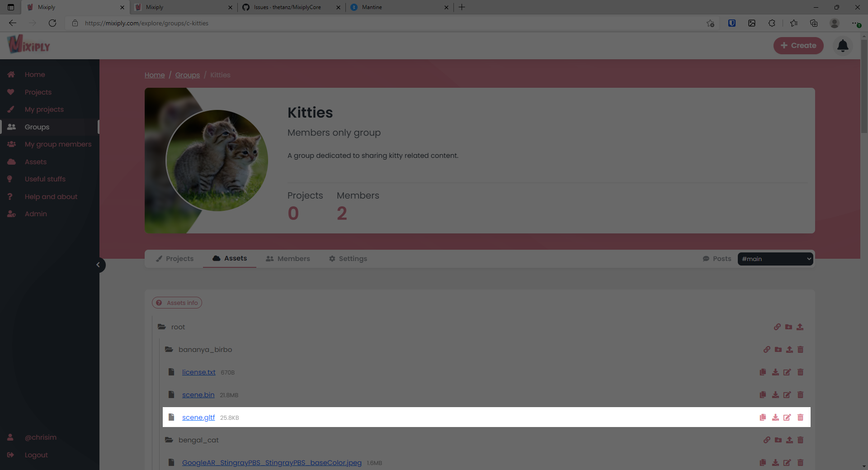This screenshot has height=470, width=868.
Task: Open Useful stuffs page
Action: coord(45,179)
